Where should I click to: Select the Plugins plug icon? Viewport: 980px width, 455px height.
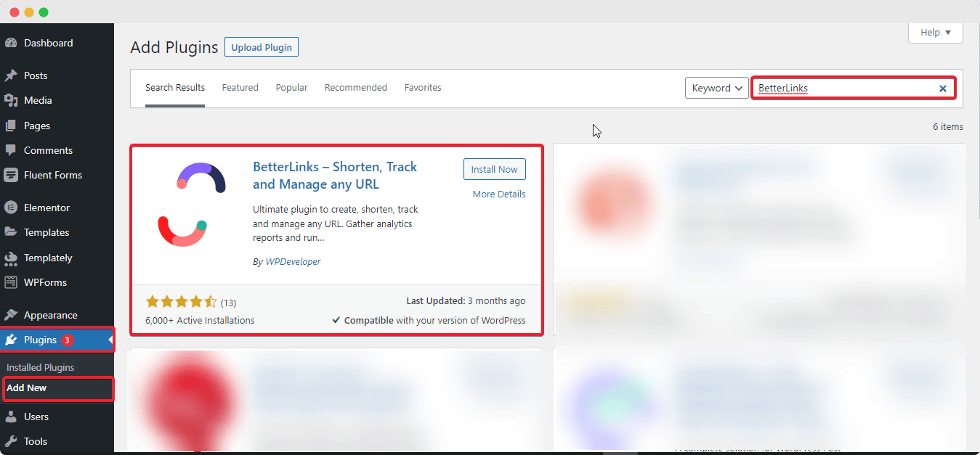(11, 340)
